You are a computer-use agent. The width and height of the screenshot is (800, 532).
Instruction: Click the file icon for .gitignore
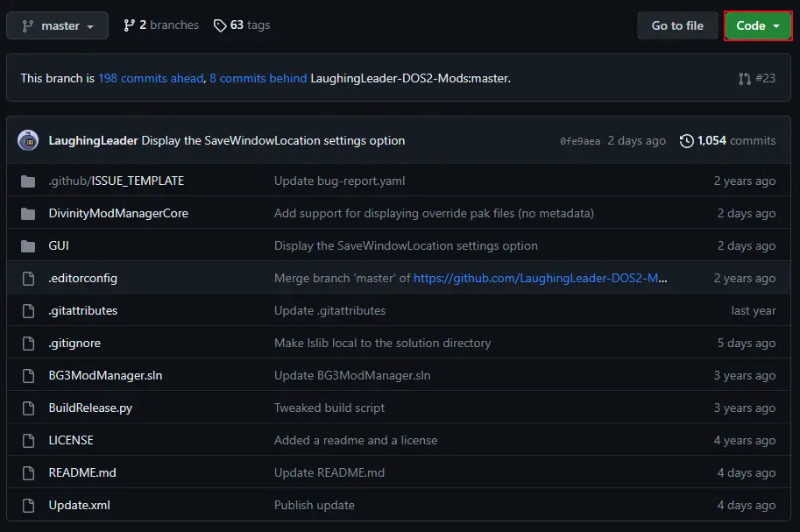pos(29,343)
